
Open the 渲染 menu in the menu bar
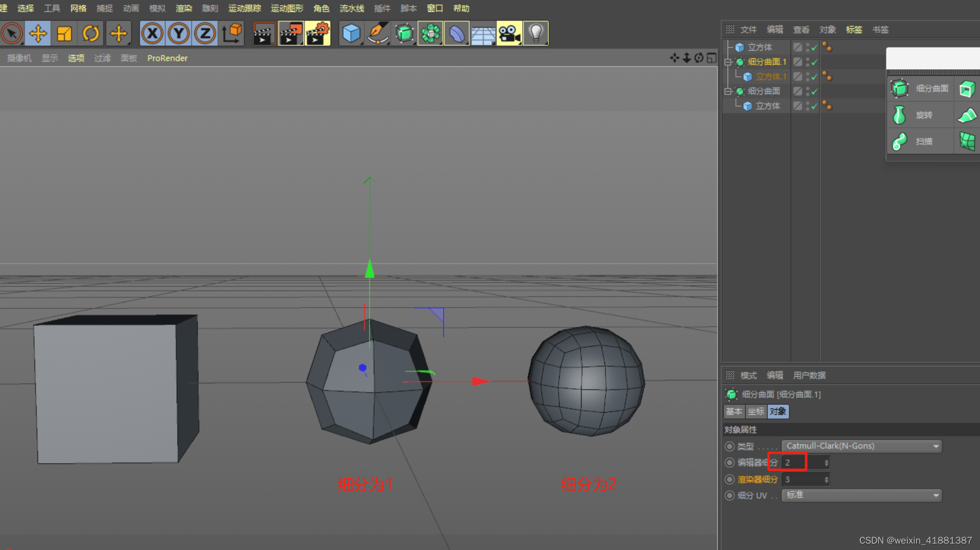pos(184,8)
